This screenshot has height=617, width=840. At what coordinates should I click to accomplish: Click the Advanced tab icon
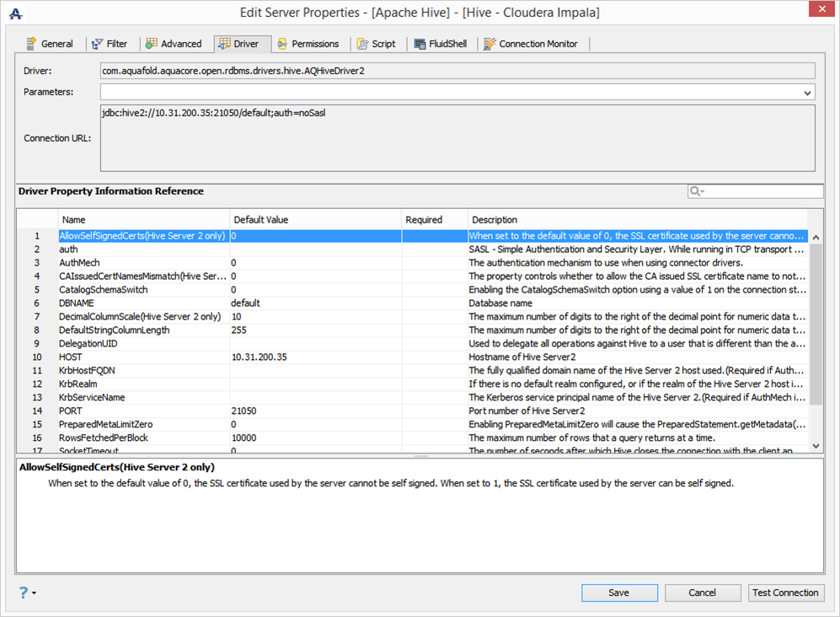(x=152, y=44)
